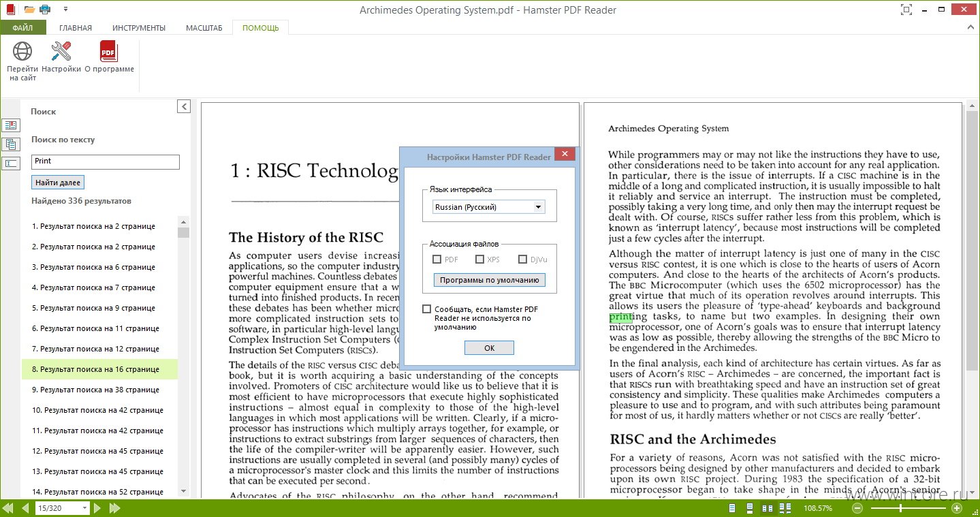Viewport: 980px width, 517px height.
Task: Go to the next page with the arrow
Action: 97,508
